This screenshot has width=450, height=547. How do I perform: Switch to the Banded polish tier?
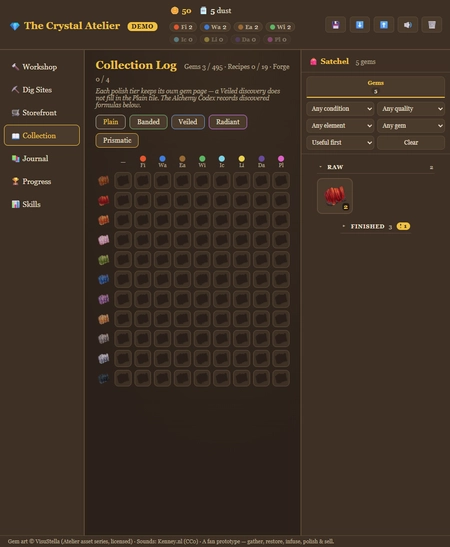click(148, 122)
